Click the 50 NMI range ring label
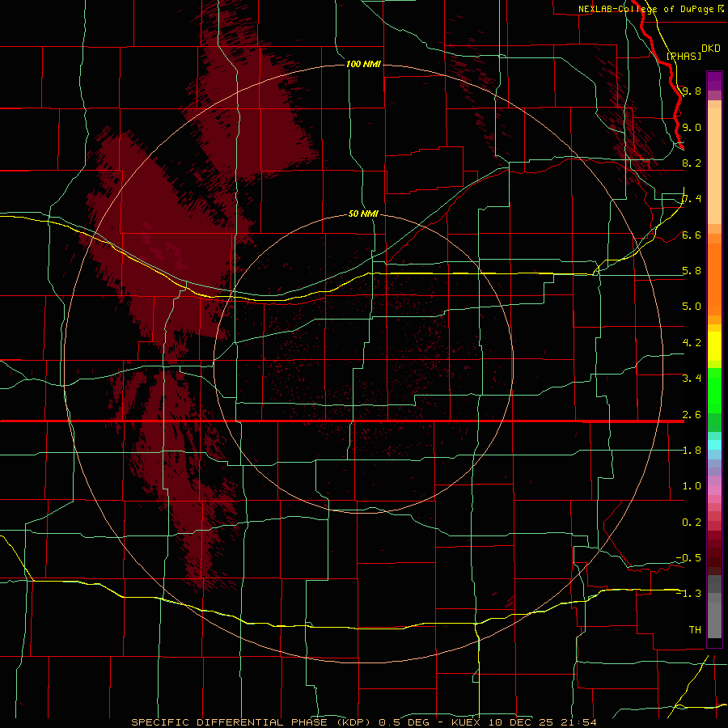The image size is (728, 728). click(363, 214)
